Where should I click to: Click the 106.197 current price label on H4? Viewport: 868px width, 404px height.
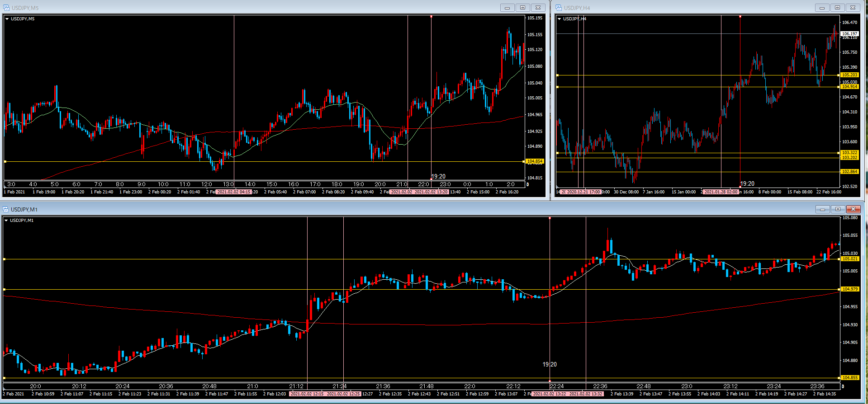(849, 34)
